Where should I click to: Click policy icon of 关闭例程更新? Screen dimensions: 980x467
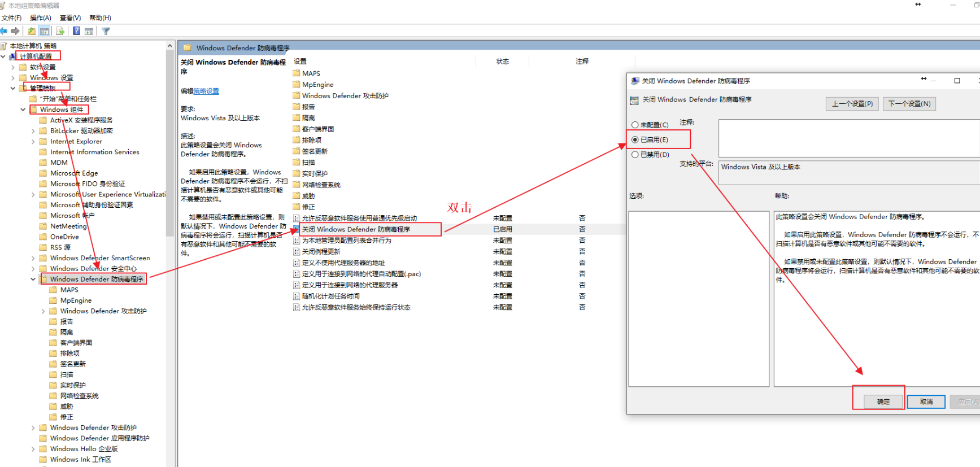coord(297,252)
